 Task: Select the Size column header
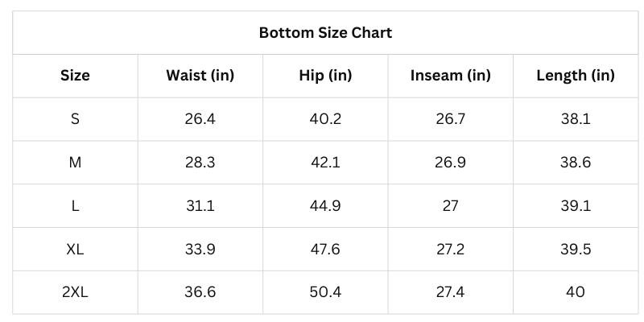tap(75, 76)
